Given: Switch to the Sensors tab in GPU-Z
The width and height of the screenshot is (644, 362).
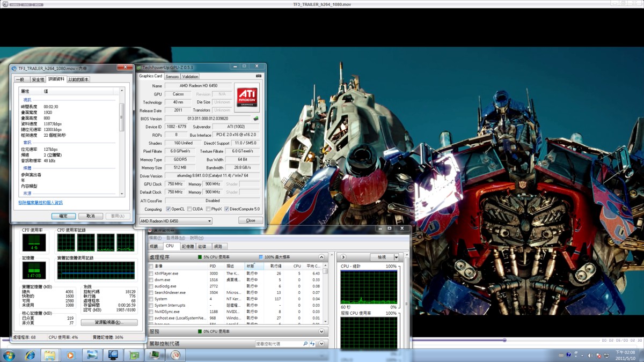Looking at the screenshot, I should coord(172,77).
